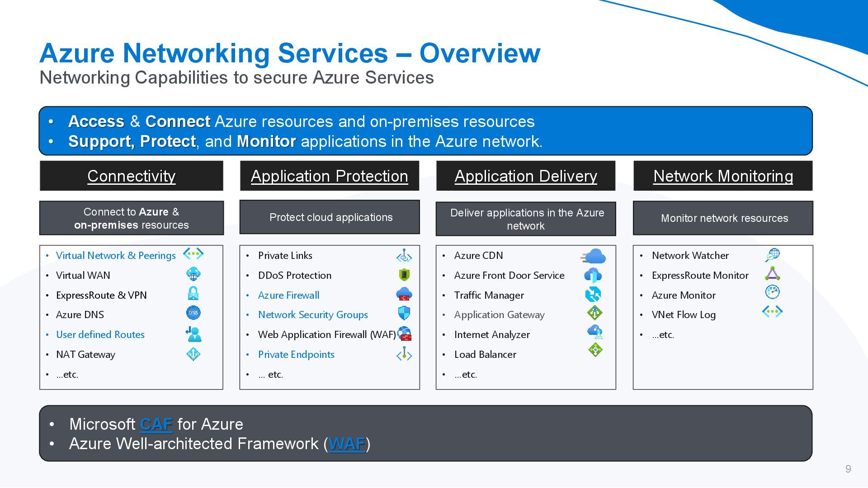Click the slide title Azure Networking Services
The height and width of the screenshot is (488, 868).
point(289,53)
